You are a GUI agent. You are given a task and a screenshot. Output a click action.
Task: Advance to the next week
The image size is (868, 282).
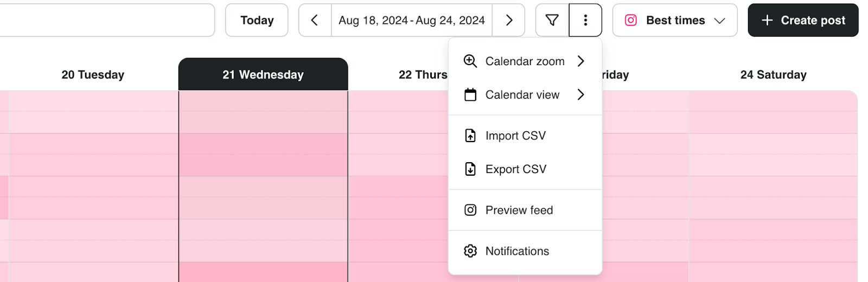coord(509,20)
